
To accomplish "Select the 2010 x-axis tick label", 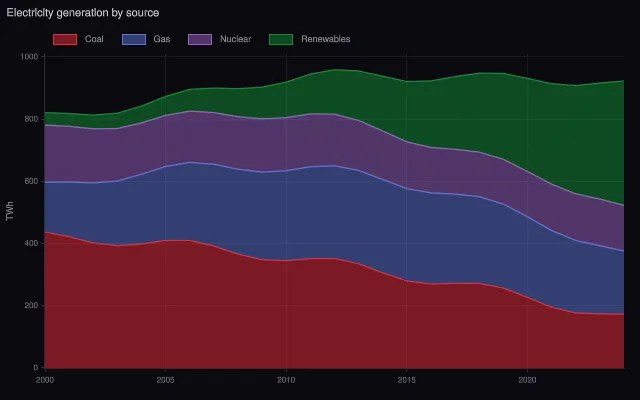I will [286, 380].
